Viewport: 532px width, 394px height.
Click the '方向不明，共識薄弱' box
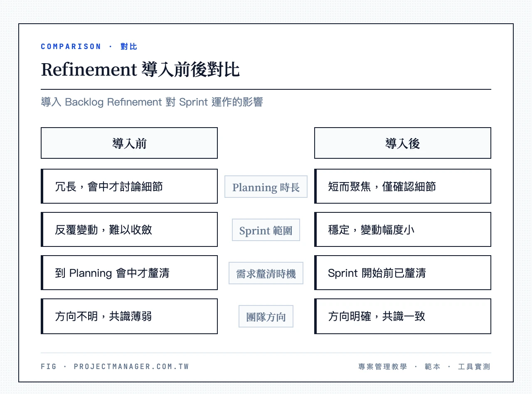tap(129, 316)
